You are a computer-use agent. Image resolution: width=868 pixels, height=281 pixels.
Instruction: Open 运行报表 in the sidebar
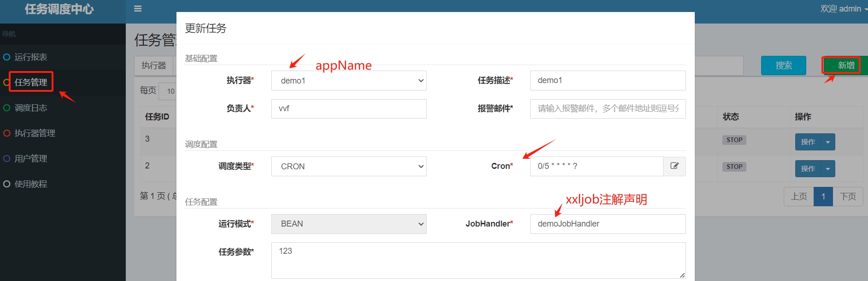coord(31,57)
